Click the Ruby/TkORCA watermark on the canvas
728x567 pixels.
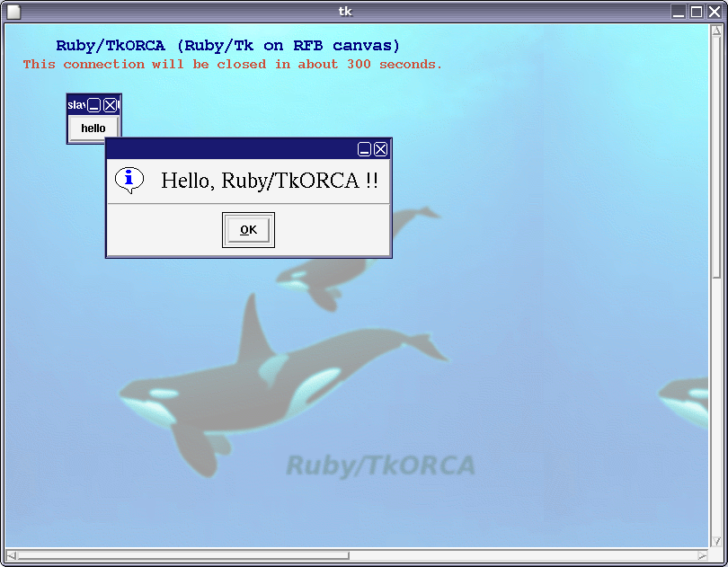click(x=381, y=465)
